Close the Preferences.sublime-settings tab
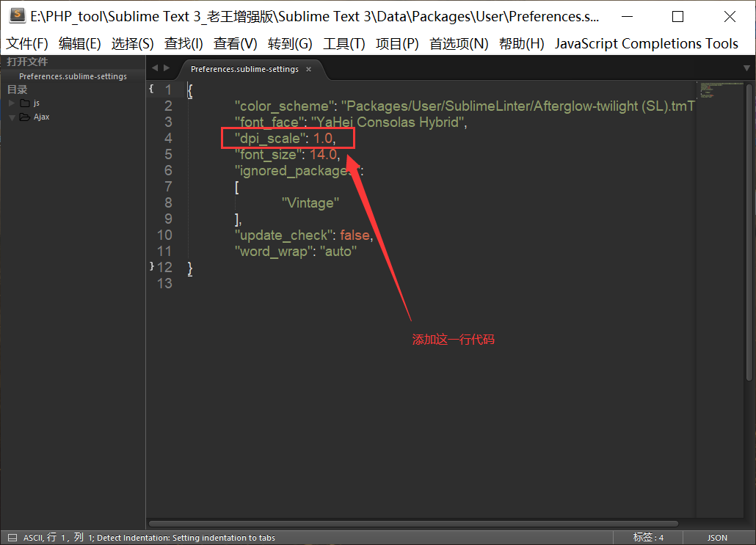756x545 pixels. [308, 70]
